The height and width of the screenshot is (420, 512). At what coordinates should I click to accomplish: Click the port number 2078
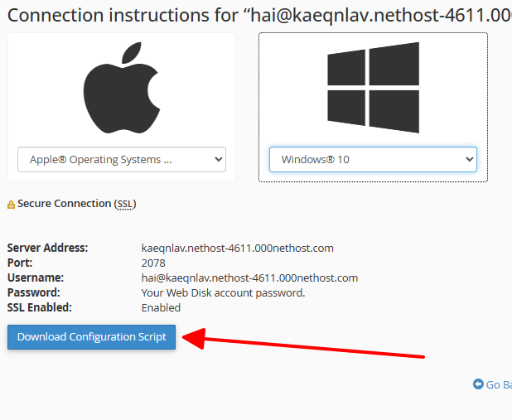153,263
